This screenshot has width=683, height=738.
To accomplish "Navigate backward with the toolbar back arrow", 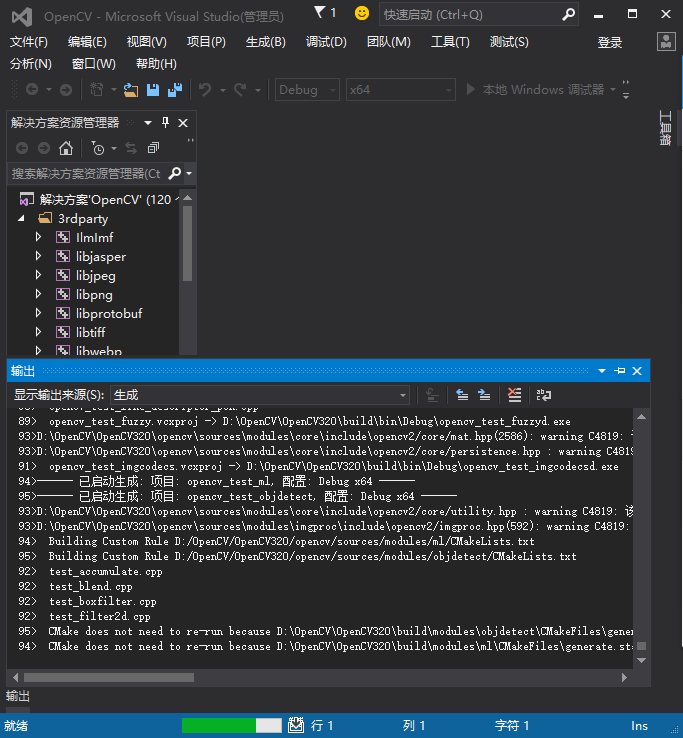I will point(32,89).
